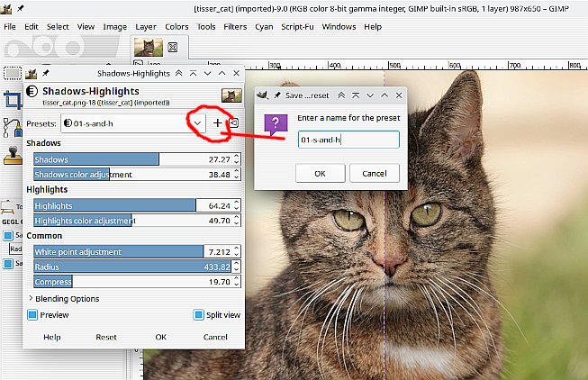
Task: Open the View menu
Action: coord(86,27)
